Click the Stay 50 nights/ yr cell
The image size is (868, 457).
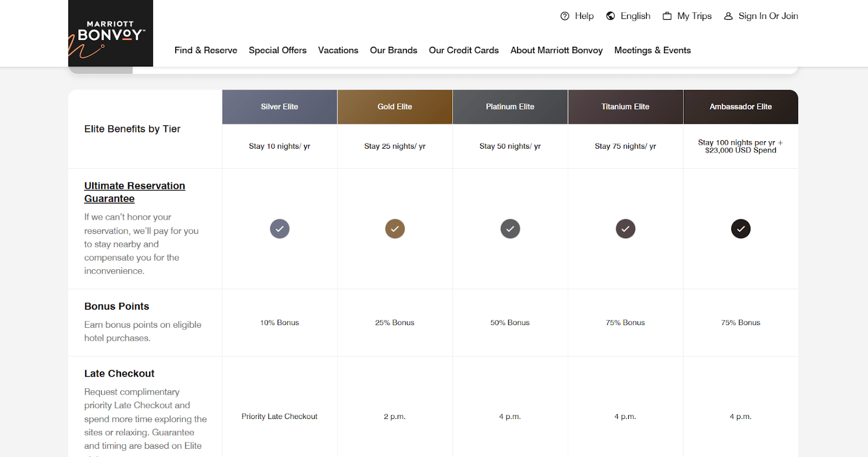click(510, 147)
